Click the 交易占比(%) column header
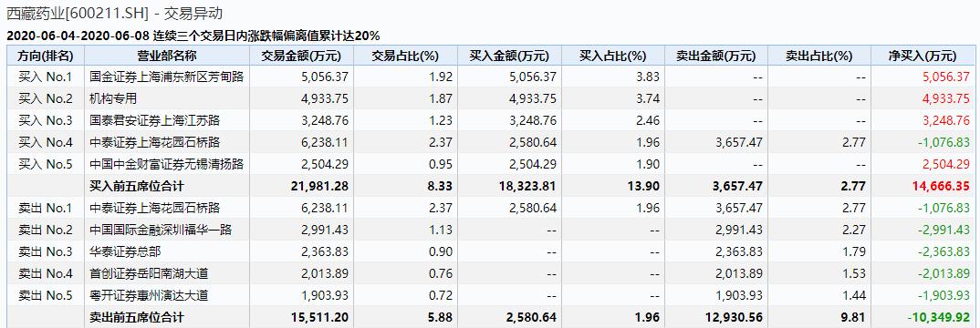This screenshot has width=980, height=328. click(406, 56)
